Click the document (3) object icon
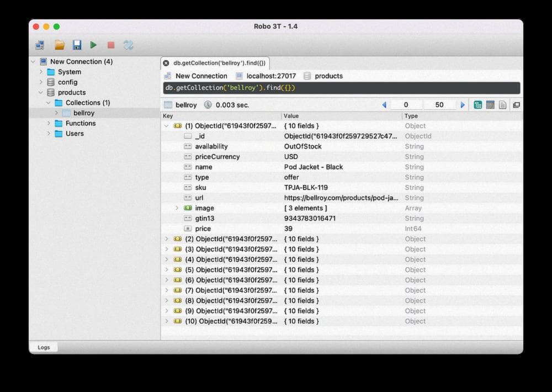This screenshot has width=552, height=392. coord(178,250)
